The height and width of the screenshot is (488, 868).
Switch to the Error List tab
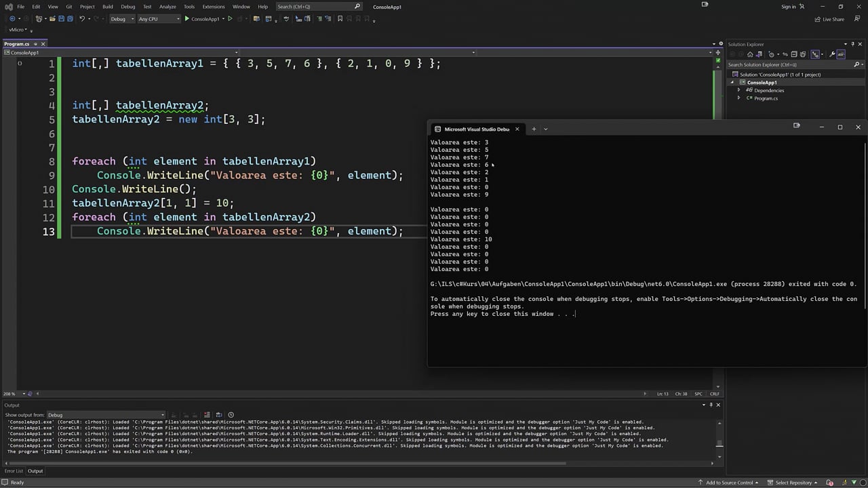[14, 471]
